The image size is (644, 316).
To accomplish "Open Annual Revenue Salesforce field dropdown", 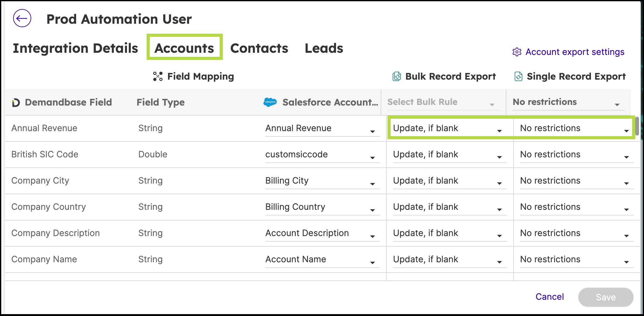I will pyautogui.click(x=322, y=128).
